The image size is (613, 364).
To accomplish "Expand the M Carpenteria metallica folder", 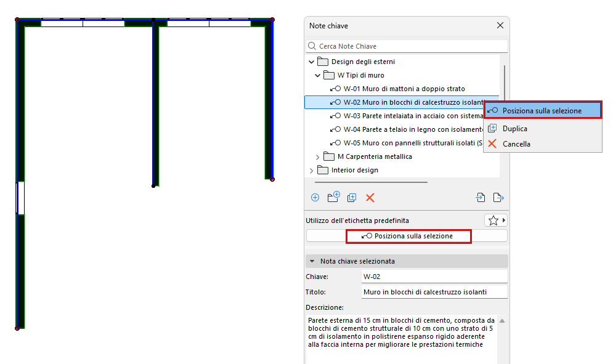I will pos(317,157).
